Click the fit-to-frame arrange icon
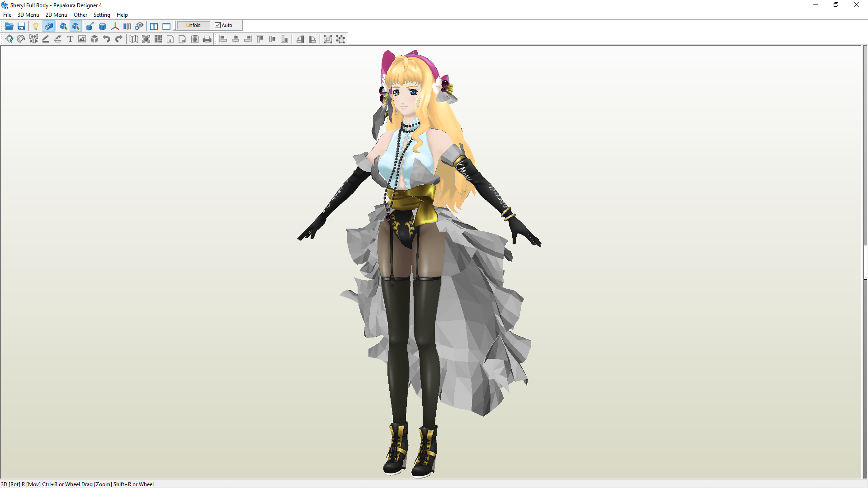 (x=146, y=39)
